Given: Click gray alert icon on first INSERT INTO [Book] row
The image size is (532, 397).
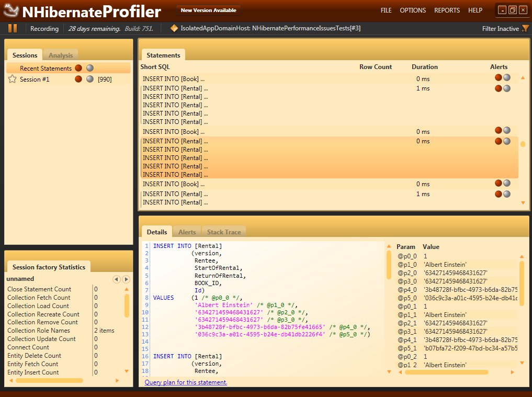Looking at the screenshot, I should (507, 77).
